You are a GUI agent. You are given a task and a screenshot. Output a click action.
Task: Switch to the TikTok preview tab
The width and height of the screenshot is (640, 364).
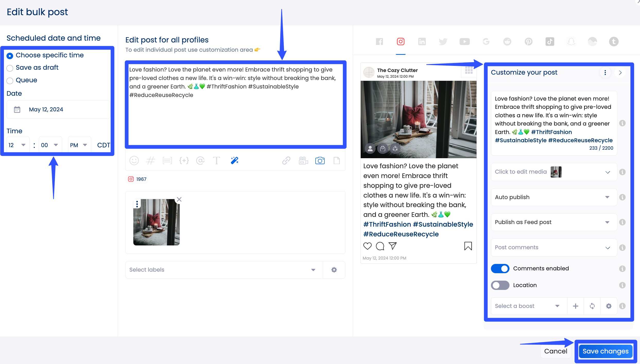coord(550,41)
